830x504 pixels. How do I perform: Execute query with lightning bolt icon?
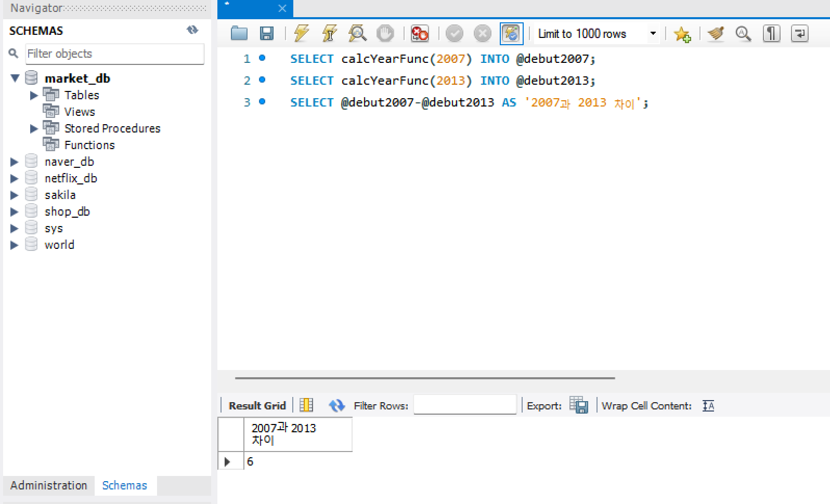pyautogui.click(x=302, y=34)
